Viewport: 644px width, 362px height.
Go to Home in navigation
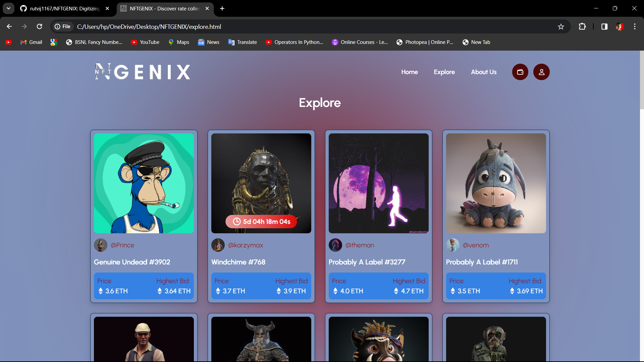[409, 72]
